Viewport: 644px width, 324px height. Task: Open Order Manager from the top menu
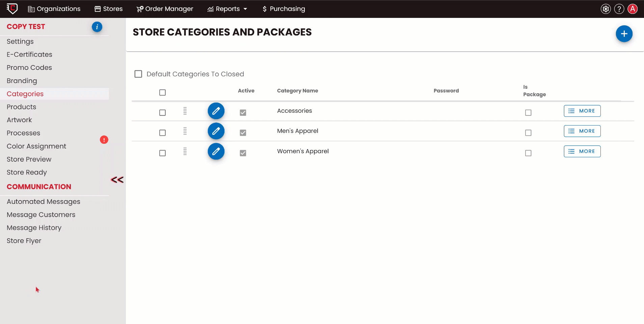click(165, 9)
